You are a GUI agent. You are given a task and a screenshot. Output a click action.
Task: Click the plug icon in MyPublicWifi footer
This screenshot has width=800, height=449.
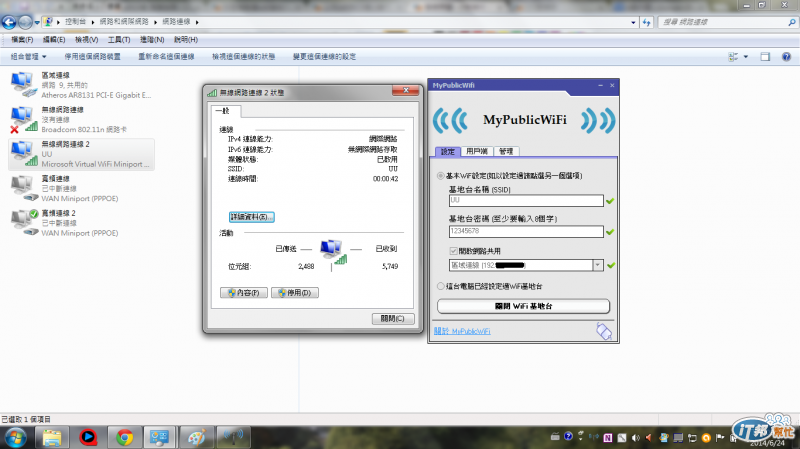(604, 331)
